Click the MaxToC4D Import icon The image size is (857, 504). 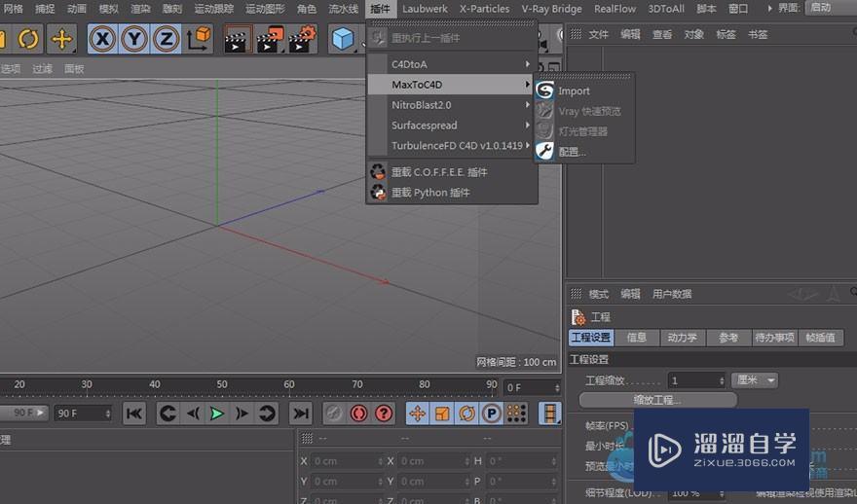coord(545,90)
